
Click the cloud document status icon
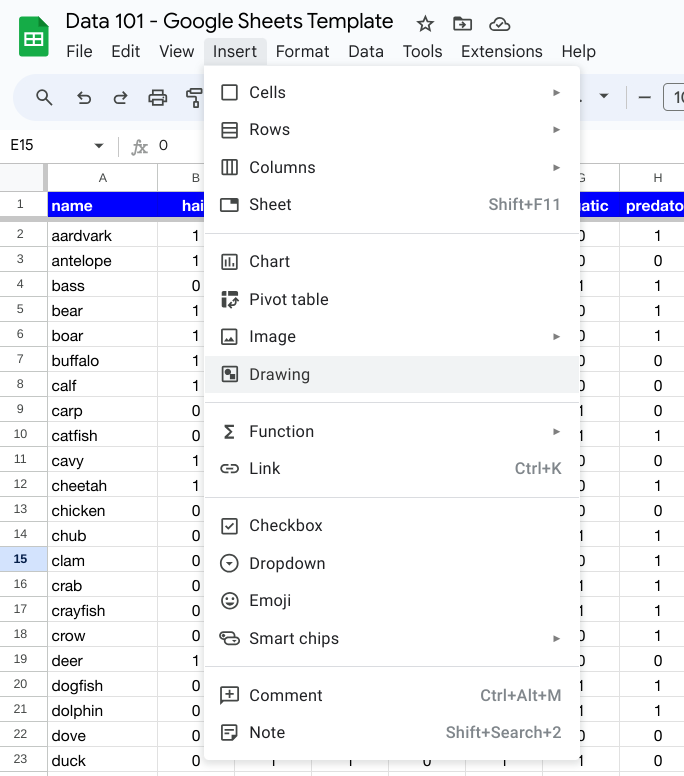click(499, 24)
